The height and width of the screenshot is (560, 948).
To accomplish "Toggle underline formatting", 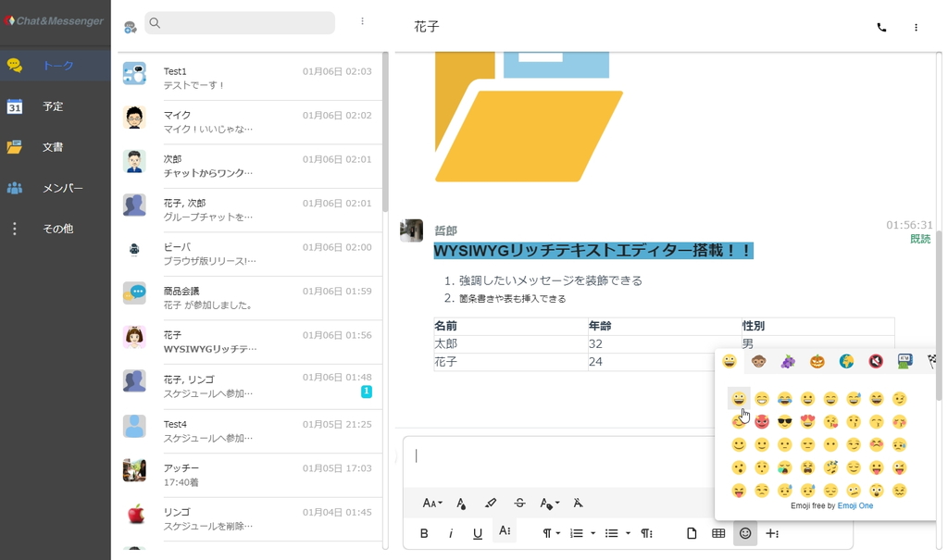I will pos(477,533).
